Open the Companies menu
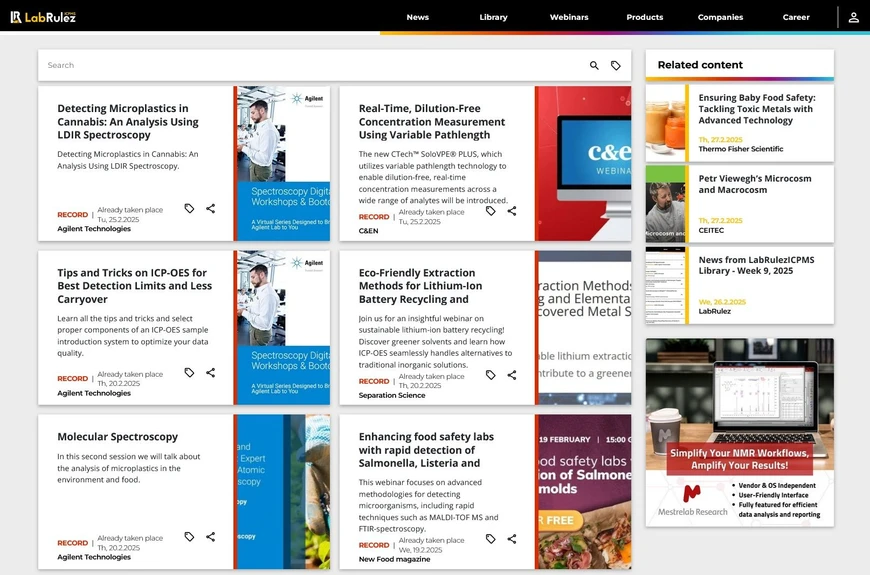Viewport: 870px width, 575px height. click(x=720, y=17)
